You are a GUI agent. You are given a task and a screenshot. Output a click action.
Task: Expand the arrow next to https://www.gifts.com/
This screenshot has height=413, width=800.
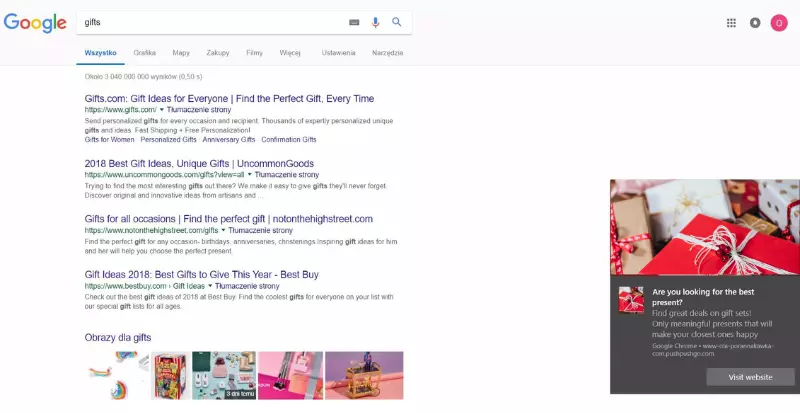point(162,110)
